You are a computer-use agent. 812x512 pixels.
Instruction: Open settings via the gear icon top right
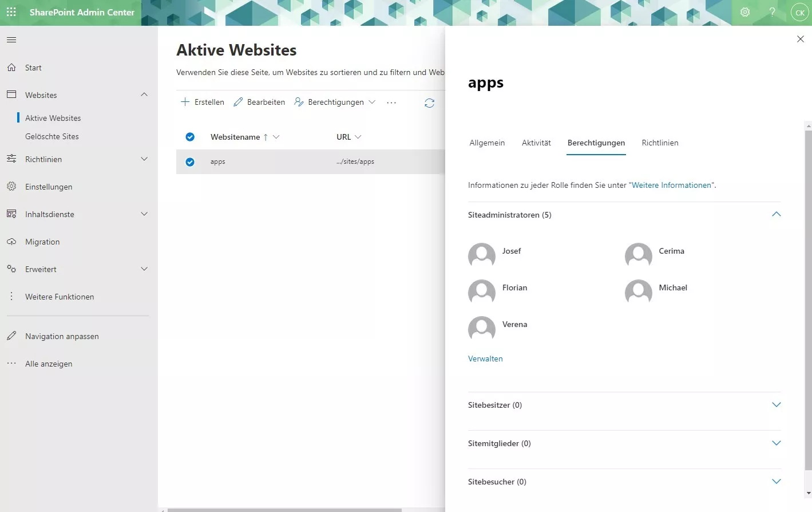click(x=745, y=11)
